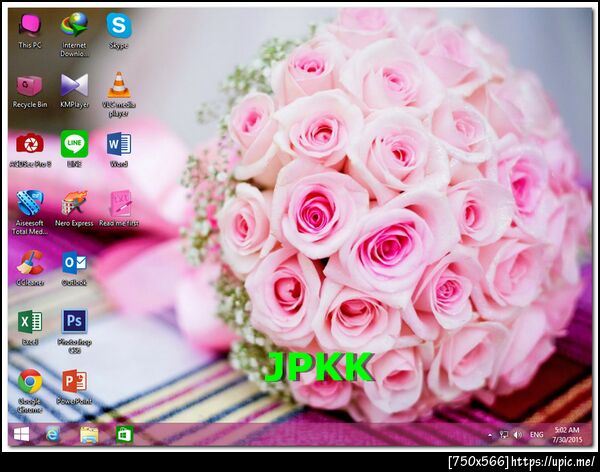
Task: Open the Windows Start button
Action: (21, 434)
